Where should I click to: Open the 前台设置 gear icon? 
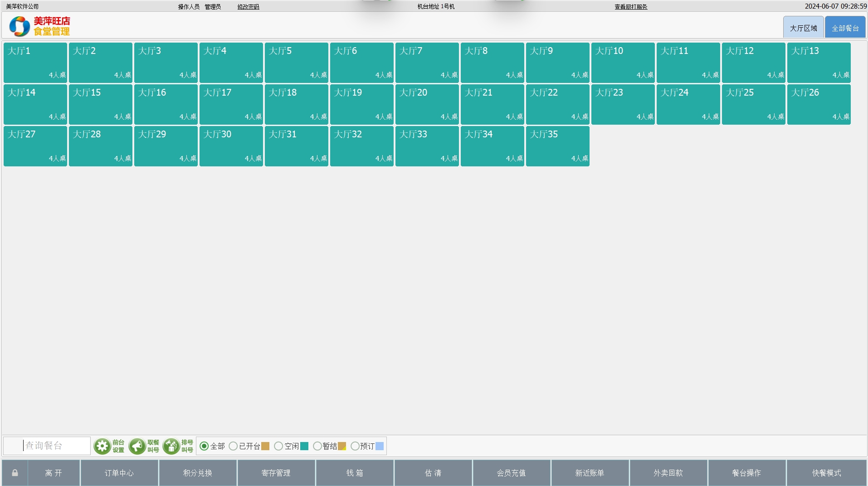click(x=102, y=446)
